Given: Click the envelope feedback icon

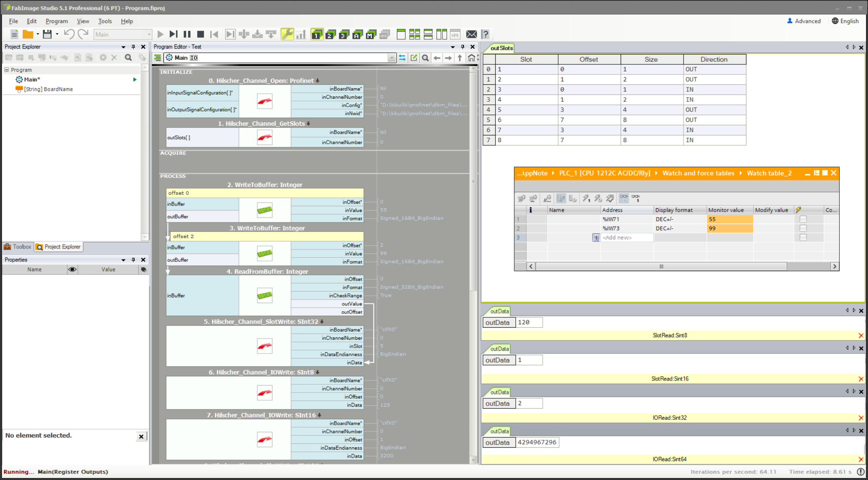Looking at the screenshot, I should (471, 34).
